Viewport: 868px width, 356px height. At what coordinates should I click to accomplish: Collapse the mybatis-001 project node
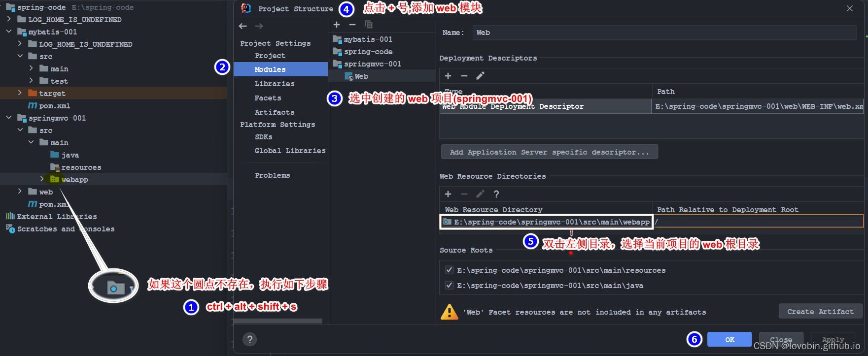(9, 32)
